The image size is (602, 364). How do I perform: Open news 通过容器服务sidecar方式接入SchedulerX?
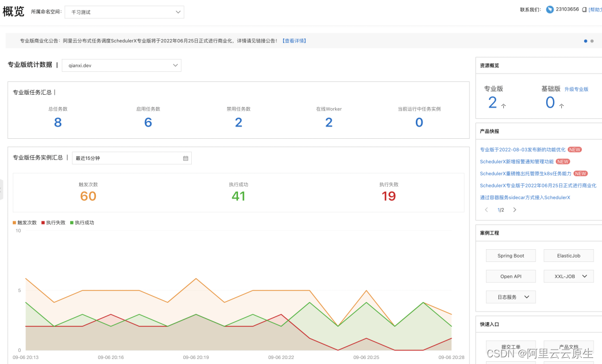coord(525,197)
